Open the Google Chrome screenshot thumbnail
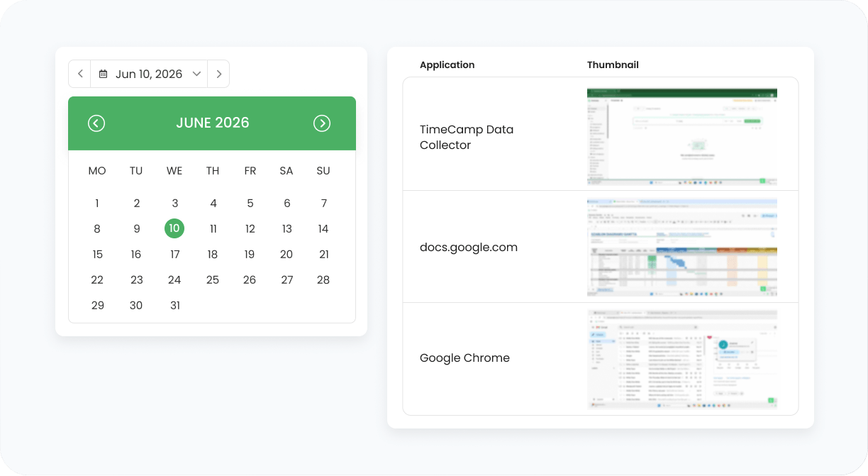 click(x=682, y=359)
